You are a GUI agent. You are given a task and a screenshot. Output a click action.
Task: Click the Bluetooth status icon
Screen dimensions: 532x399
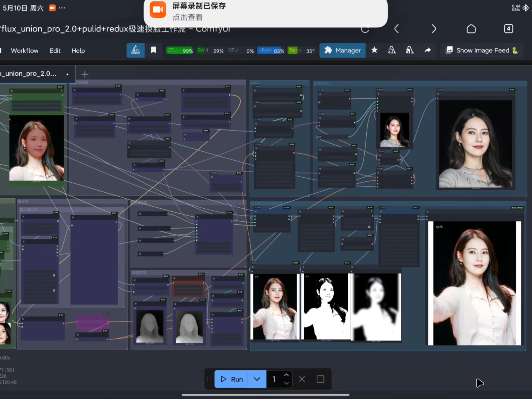pyautogui.click(x=525, y=8)
